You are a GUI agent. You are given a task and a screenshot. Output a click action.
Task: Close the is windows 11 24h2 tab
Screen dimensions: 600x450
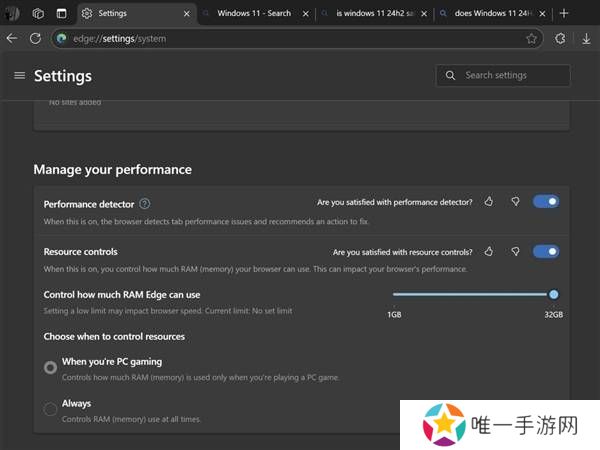pos(424,14)
